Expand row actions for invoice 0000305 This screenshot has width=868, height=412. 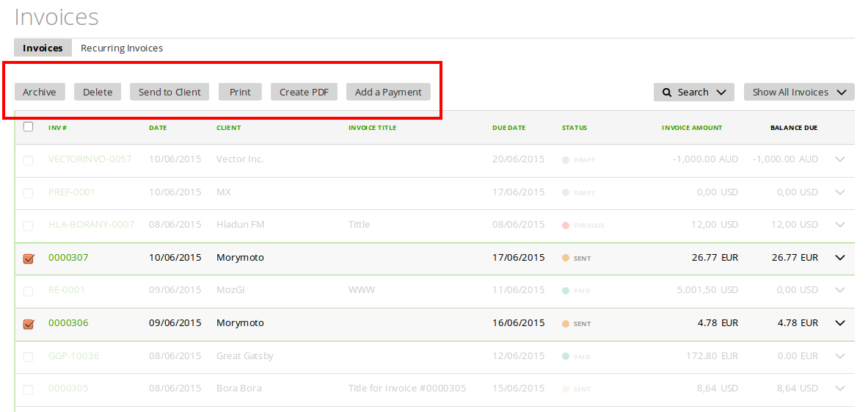[x=840, y=388]
